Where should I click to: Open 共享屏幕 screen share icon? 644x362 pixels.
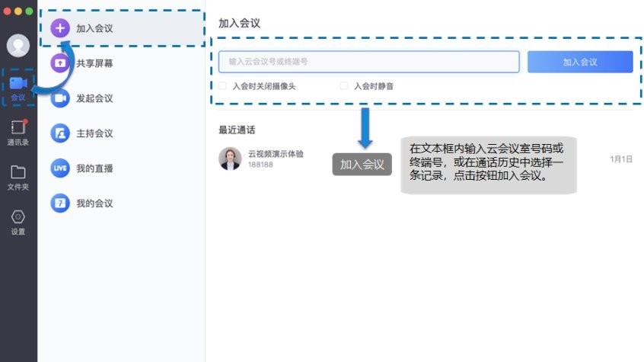point(60,63)
